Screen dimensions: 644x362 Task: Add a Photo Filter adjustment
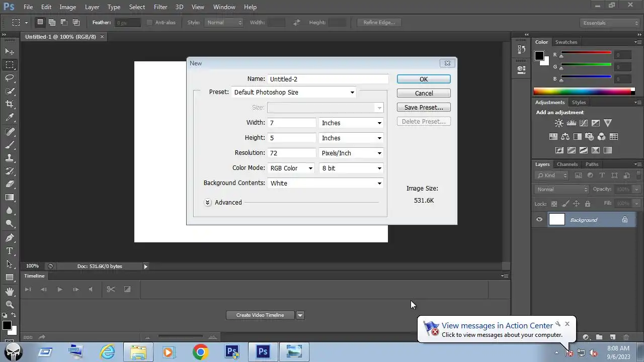[x=589, y=136]
